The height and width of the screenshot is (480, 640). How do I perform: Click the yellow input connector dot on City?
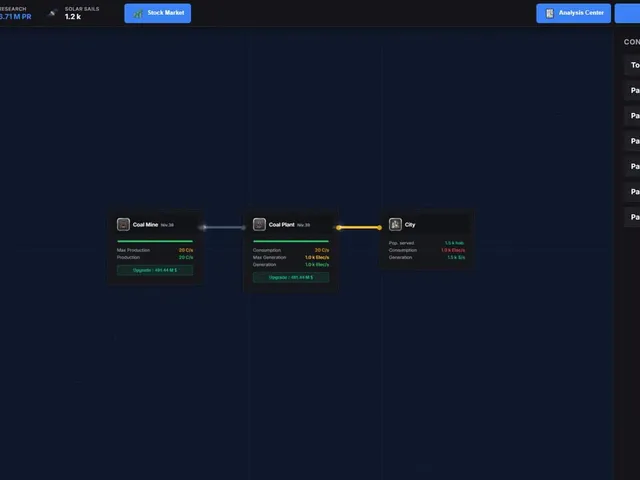point(380,228)
